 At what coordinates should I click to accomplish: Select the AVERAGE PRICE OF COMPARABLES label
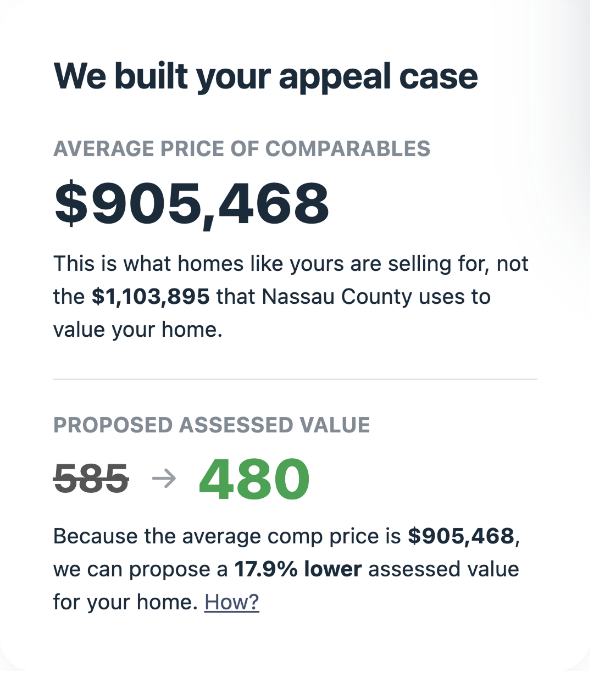click(x=242, y=148)
